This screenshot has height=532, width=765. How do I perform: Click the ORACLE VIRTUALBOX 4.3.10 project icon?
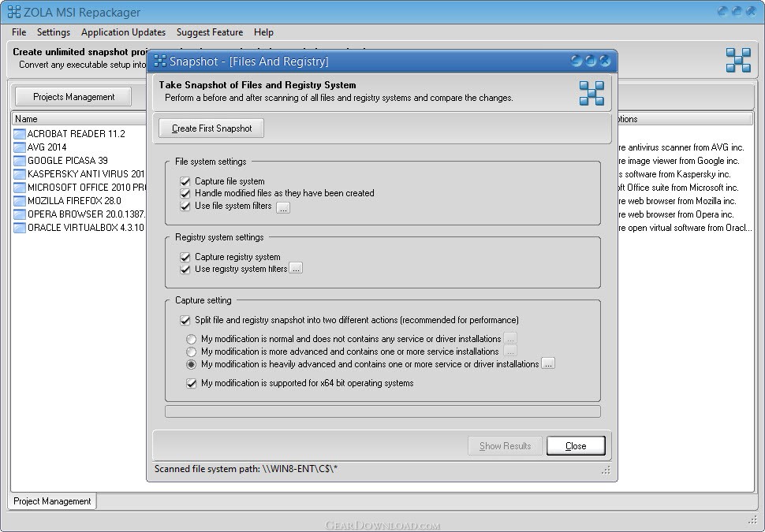coord(20,227)
